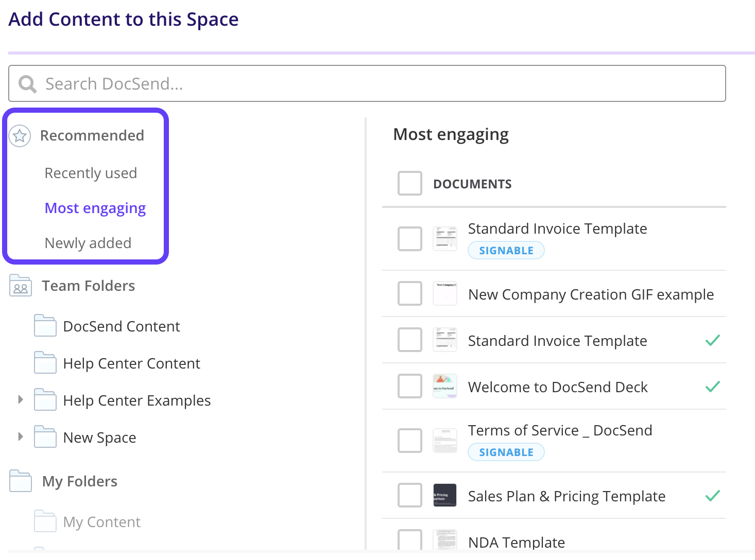Click the SIGNABLE badge on Terms of Service
This screenshot has width=755, height=560.
pyautogui.click(x=506, y=452)
